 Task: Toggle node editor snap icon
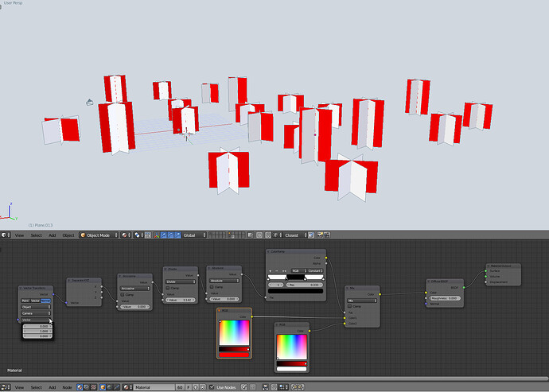point(274,387)
